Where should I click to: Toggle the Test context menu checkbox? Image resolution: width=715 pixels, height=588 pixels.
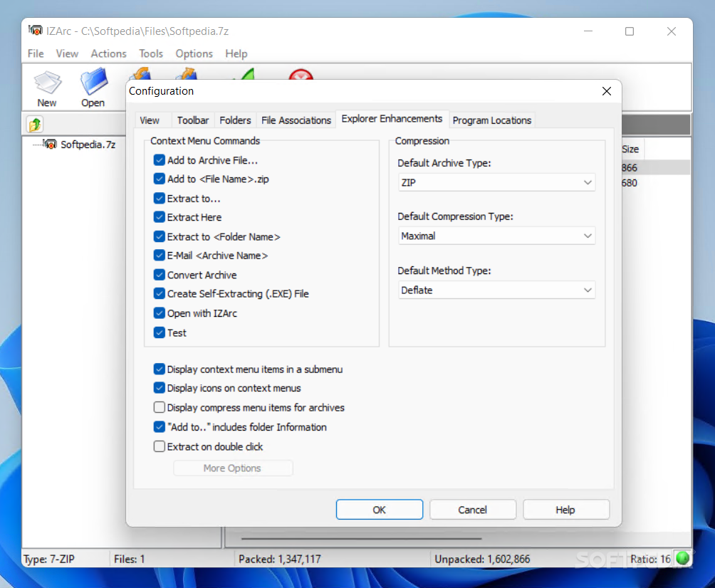159,332
